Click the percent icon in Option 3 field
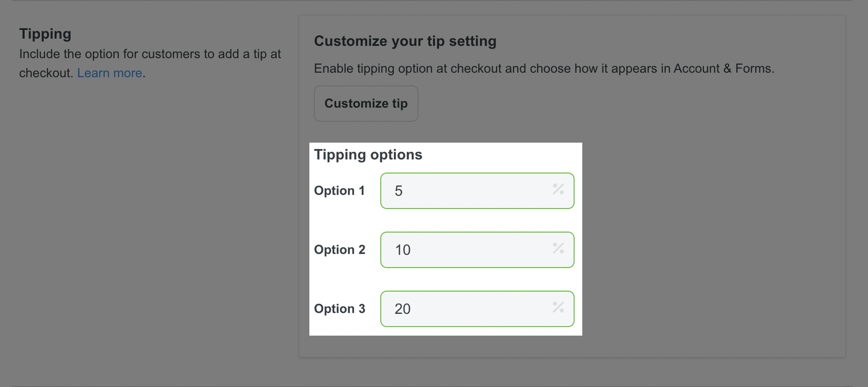The height and width of the screenshot is (387, 868). pyautogui.click(x=558, y=307)
